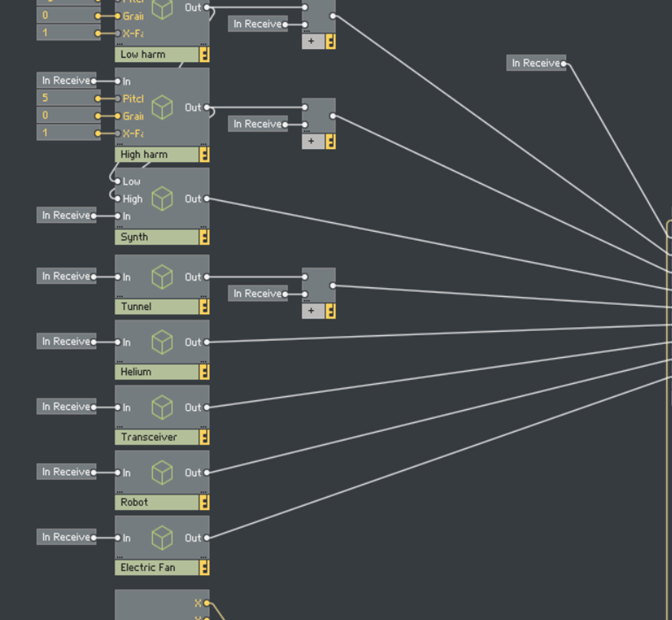Click the plus adder label right of Tunnel
This screenshot has width=672, height=620.
click(312, 311)
